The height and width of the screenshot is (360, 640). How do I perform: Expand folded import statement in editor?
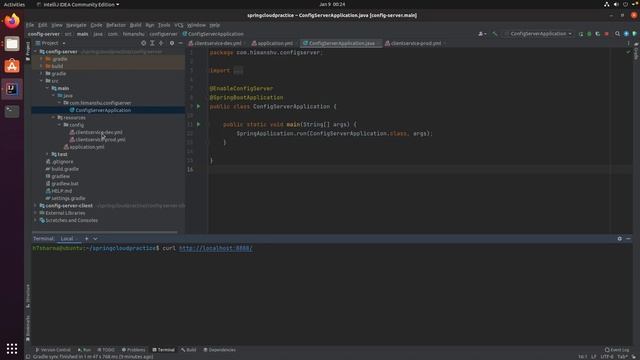pos(238,71)
